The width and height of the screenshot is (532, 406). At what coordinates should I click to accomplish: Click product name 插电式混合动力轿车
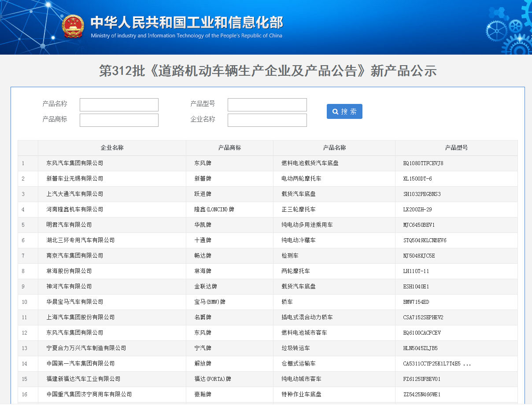(x=307, y=317)
